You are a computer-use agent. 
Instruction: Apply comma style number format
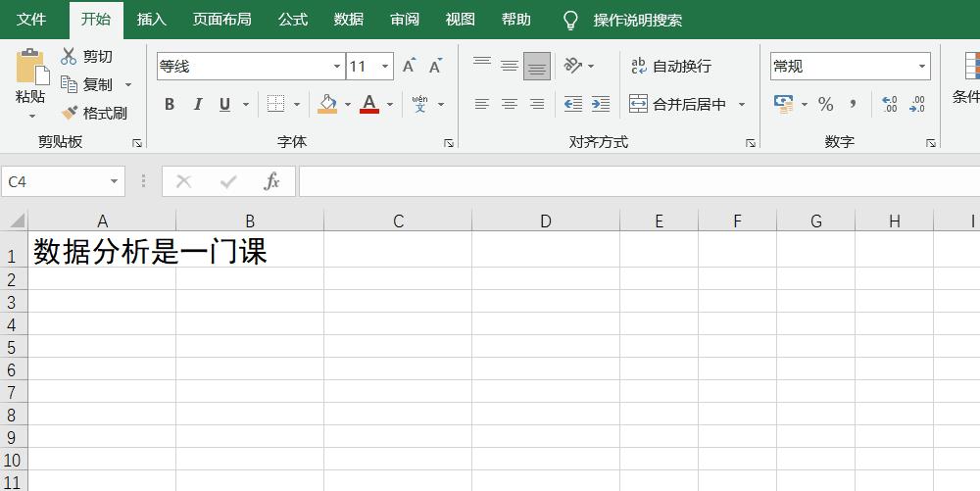click(853, 104)
